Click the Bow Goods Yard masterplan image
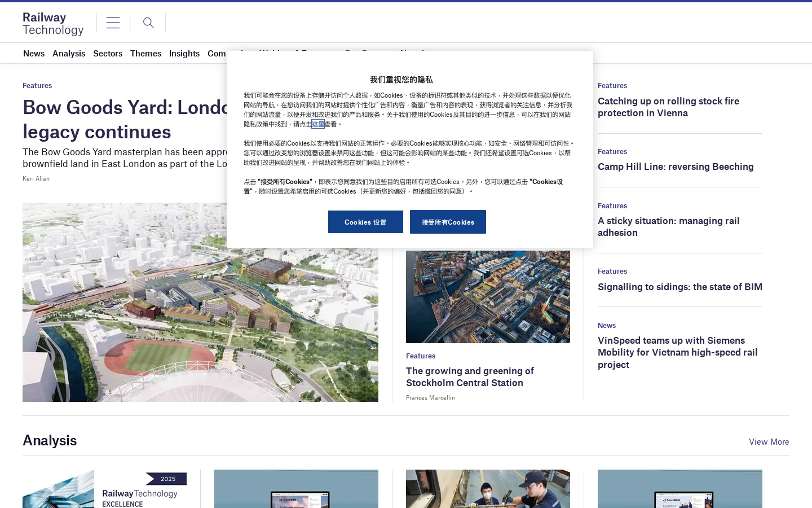This screenshot has width=812, height=508. click(200, 303)
